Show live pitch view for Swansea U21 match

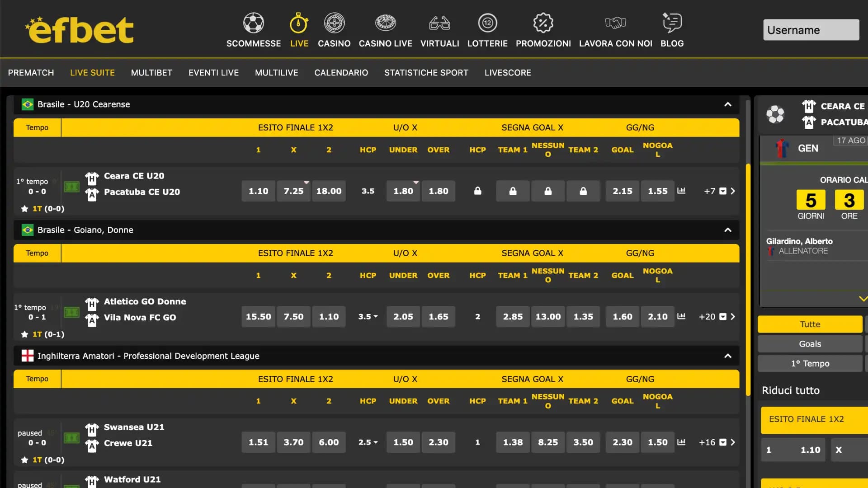coord(71,438)
